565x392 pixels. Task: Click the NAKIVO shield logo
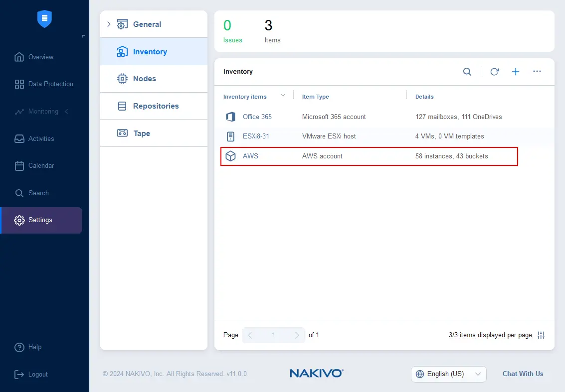[44, 19]
